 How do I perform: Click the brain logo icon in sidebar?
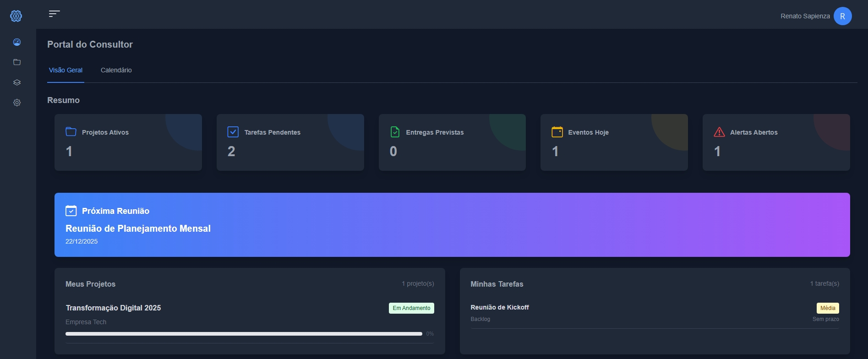pyautogui.click(x=16, y=16)
